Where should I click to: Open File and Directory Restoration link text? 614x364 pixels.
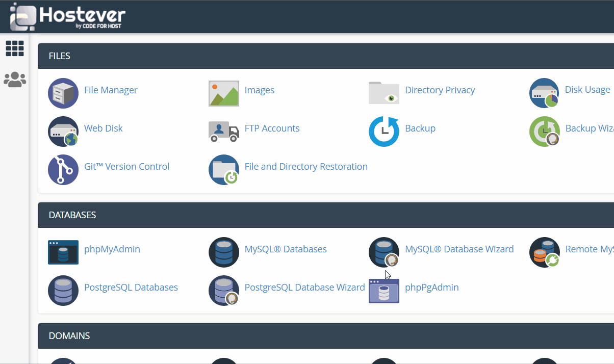pyautogui.click(x=306, y=167)
